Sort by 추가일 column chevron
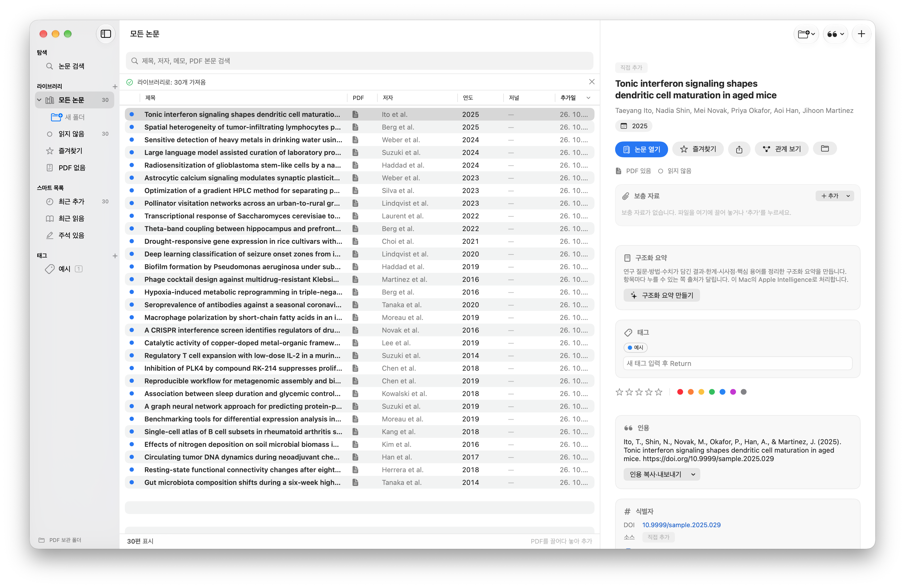 [x=588, y=98]
